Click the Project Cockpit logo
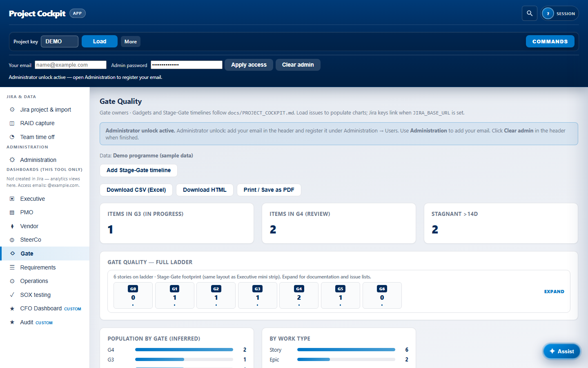Viewport: 588px width, 368px height. [37, 13]
